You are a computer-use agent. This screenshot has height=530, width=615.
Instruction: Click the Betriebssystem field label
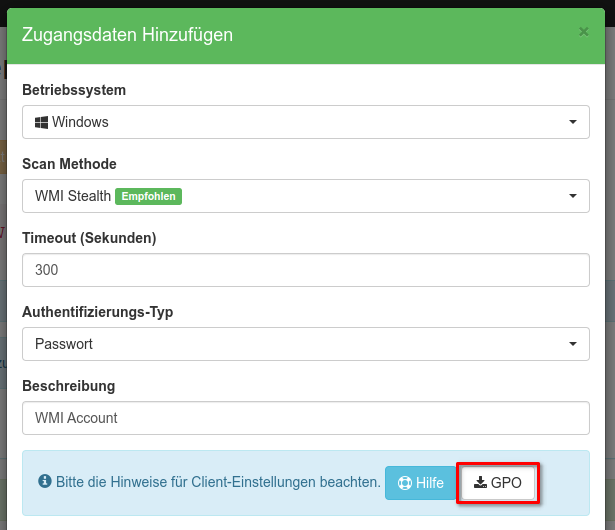tap(74, 90)
